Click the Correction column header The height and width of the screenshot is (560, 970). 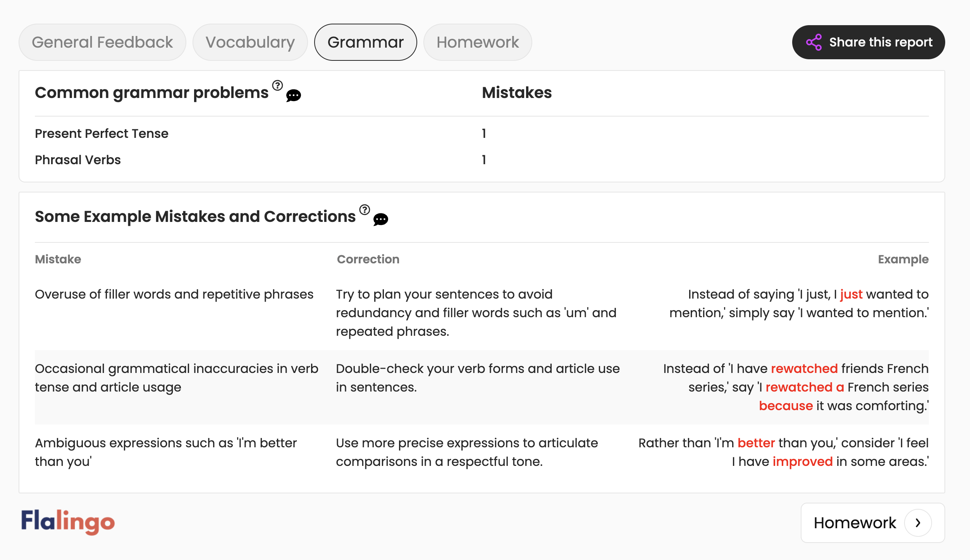368,259
